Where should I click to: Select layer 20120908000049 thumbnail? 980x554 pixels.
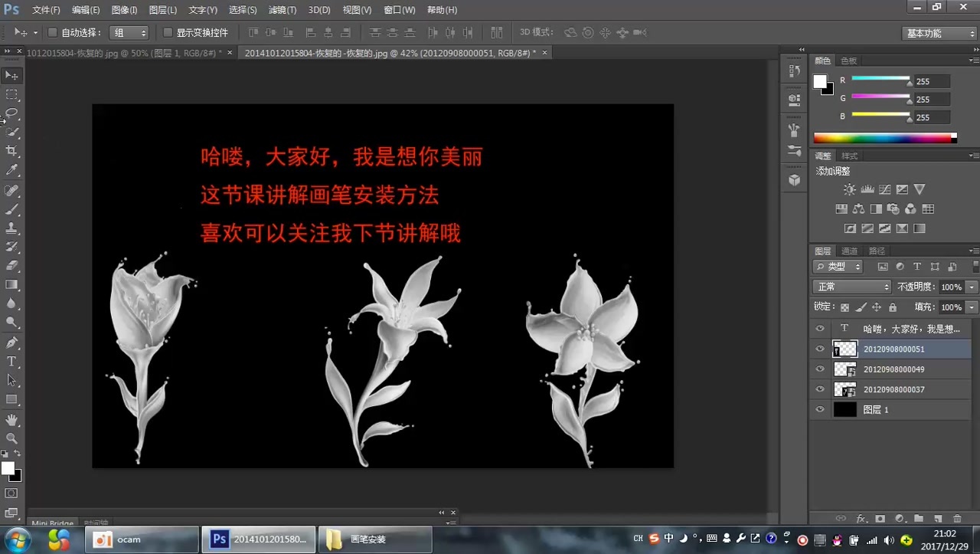[844, 369]
